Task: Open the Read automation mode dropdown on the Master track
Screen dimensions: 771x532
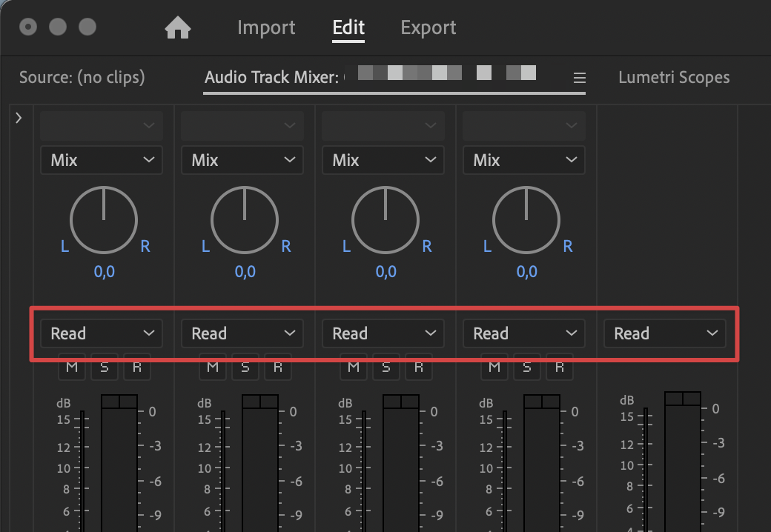Action: pos(664,333)
